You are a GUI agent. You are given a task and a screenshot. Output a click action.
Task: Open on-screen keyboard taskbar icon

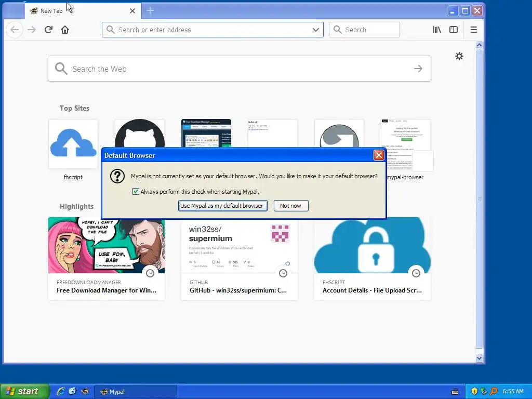tap(455, 392)
